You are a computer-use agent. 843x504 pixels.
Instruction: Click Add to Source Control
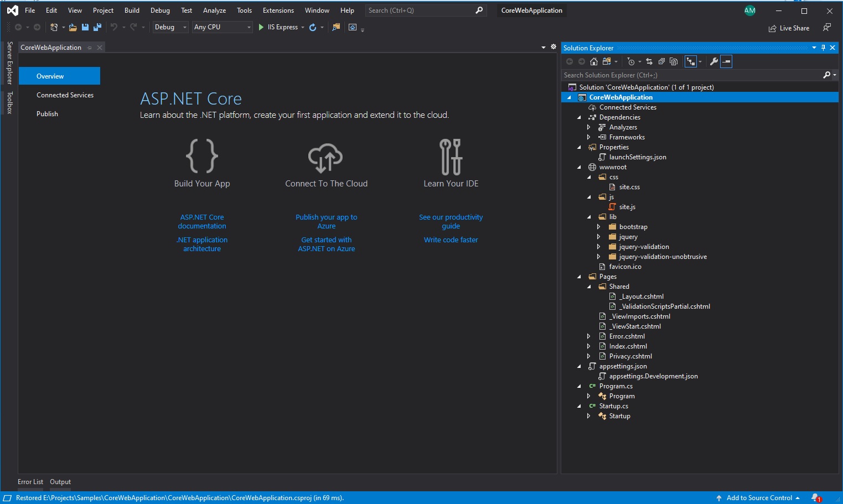click(759, 498)
